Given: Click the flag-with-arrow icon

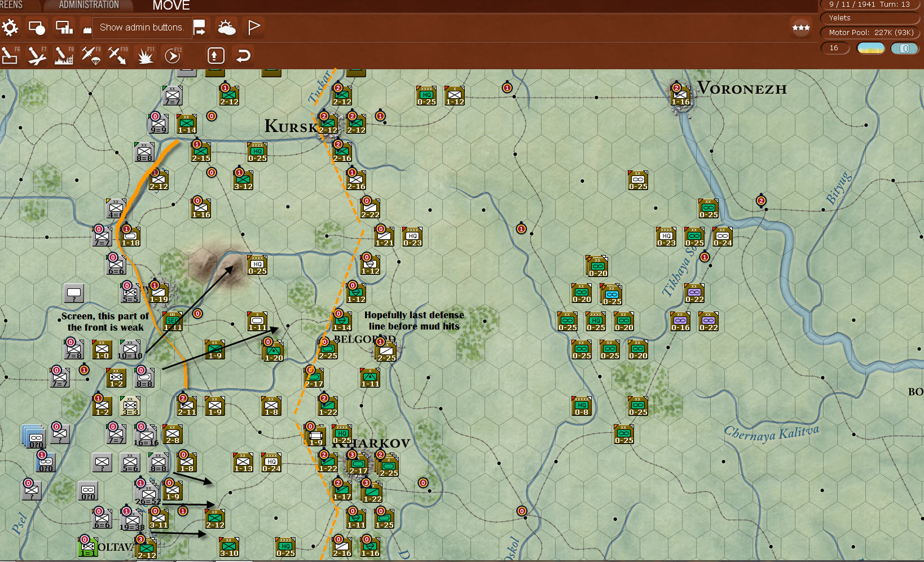Looking at the screenshot, I should 200,27.
